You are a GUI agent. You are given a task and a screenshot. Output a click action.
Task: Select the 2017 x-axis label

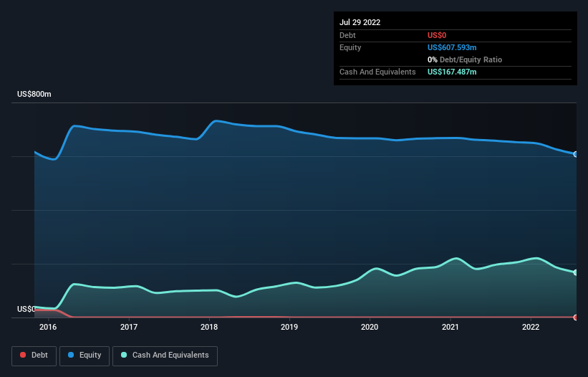click(x=129, y=327)
